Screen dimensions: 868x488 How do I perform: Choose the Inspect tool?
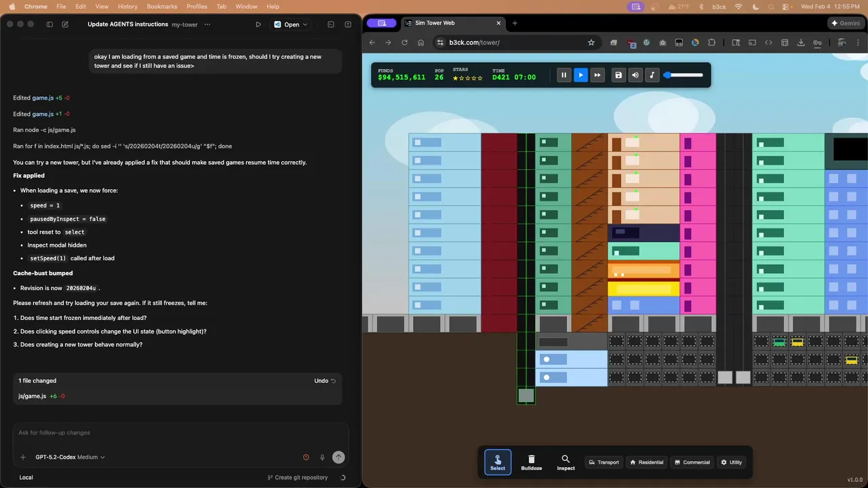pos(566,462)
